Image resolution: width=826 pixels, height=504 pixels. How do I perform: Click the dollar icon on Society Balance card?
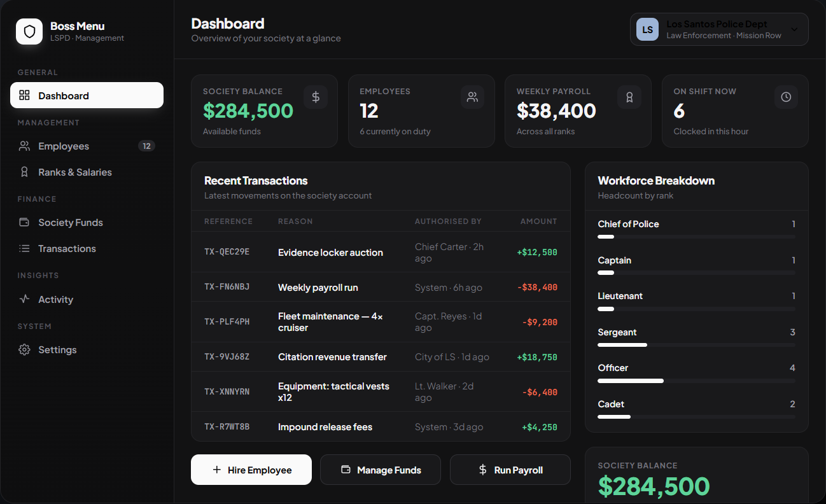[316, 97]
